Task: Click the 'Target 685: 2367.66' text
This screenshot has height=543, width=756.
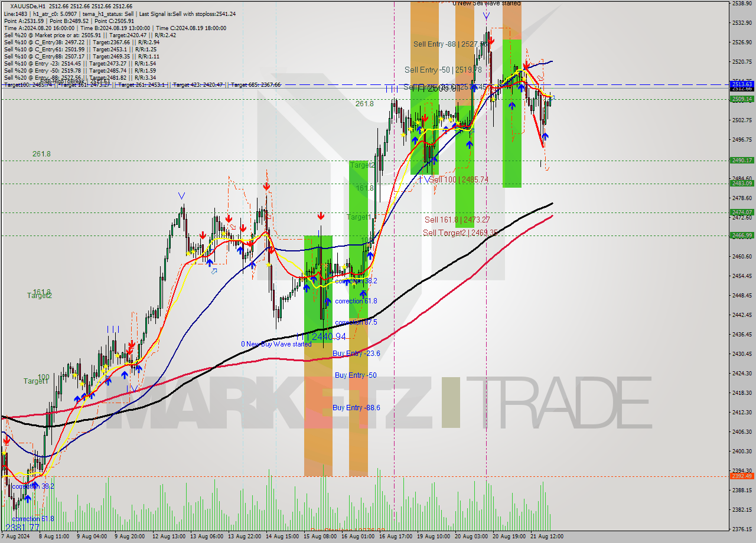Action: [256, 85]
